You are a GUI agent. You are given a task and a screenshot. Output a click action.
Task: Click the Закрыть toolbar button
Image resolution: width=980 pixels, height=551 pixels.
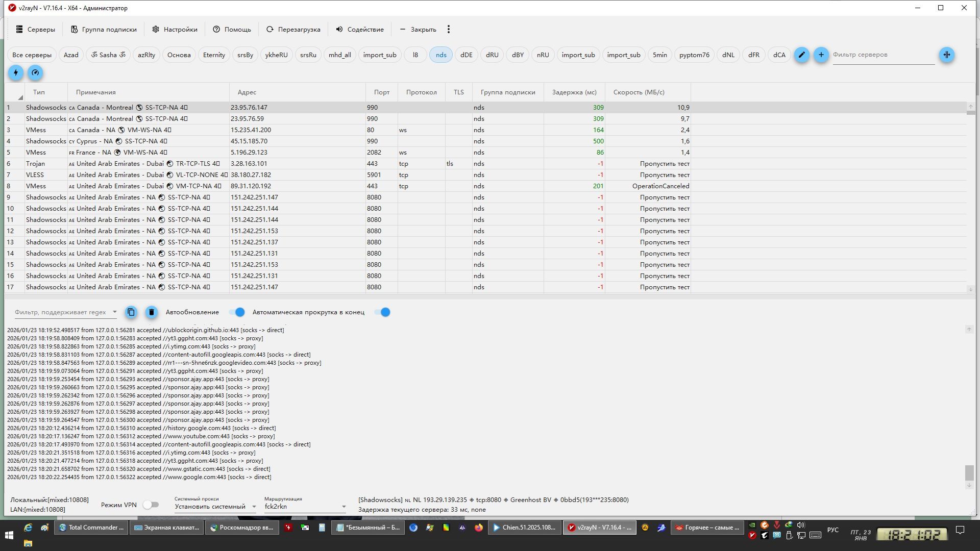[x=418, y=30]
